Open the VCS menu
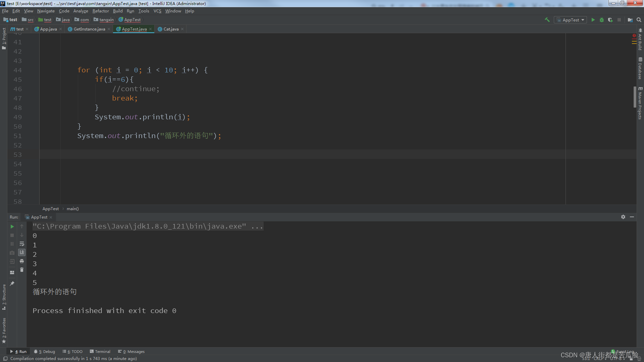 (157, 11)
